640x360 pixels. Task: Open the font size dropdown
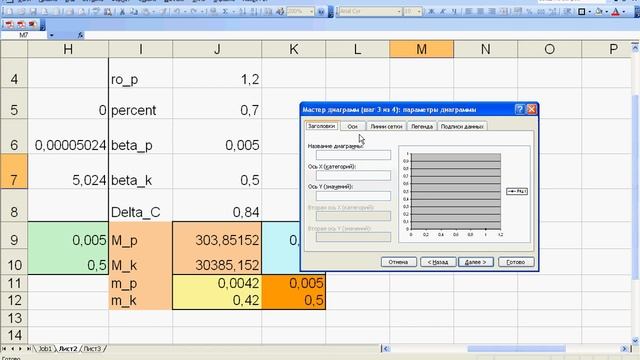pos(419,12)
